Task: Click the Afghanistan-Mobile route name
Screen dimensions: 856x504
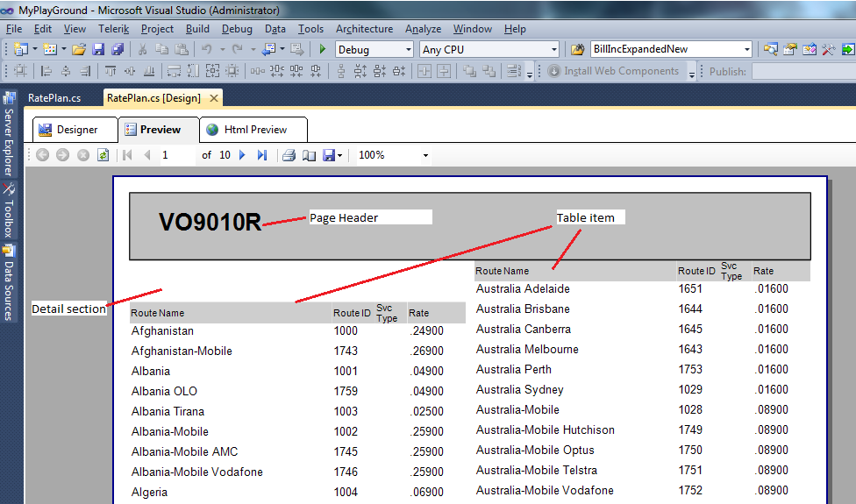Action: (x=182, y=351)
